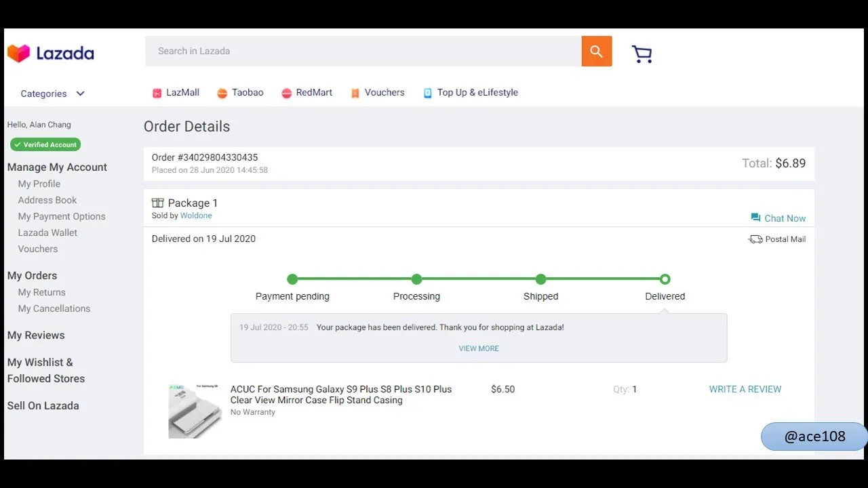Click the Order Details heading
868x488 pixels.
[186, 127]
